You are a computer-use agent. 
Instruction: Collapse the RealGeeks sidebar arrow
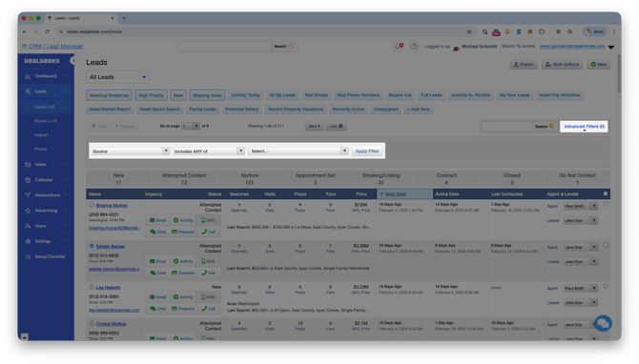(x=72, y=61)
